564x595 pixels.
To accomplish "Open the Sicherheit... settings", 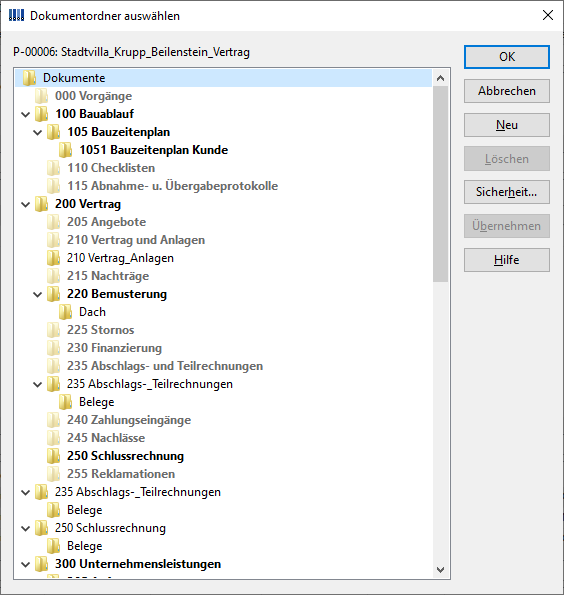I will 507,192.
